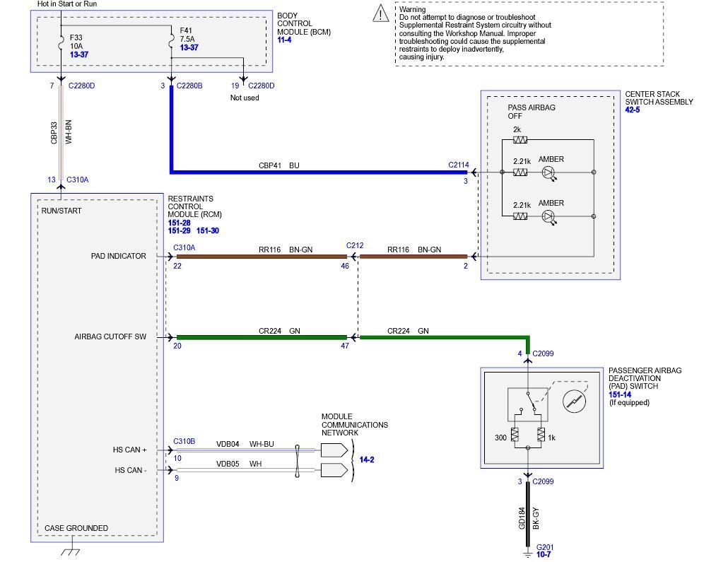
Task: Click the PAD switch key cylinder icon
Action: pyautogui.click(x=574, y=402)
